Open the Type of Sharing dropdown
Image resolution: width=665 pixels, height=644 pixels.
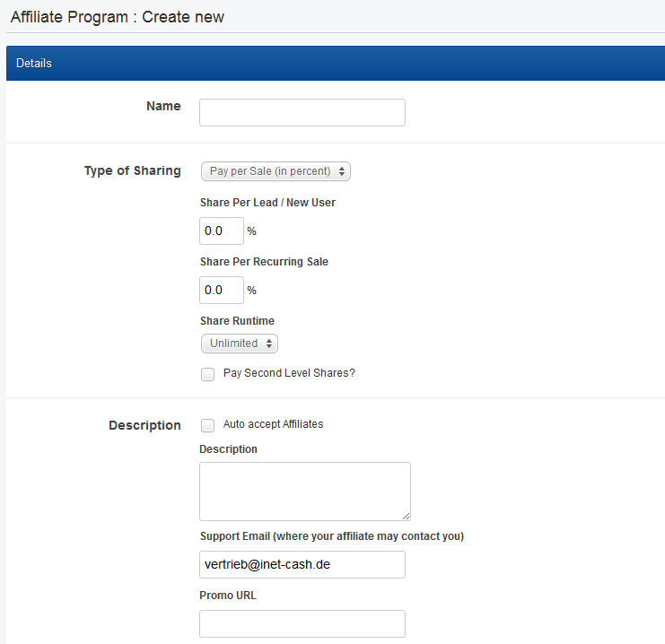coord(276,171)
